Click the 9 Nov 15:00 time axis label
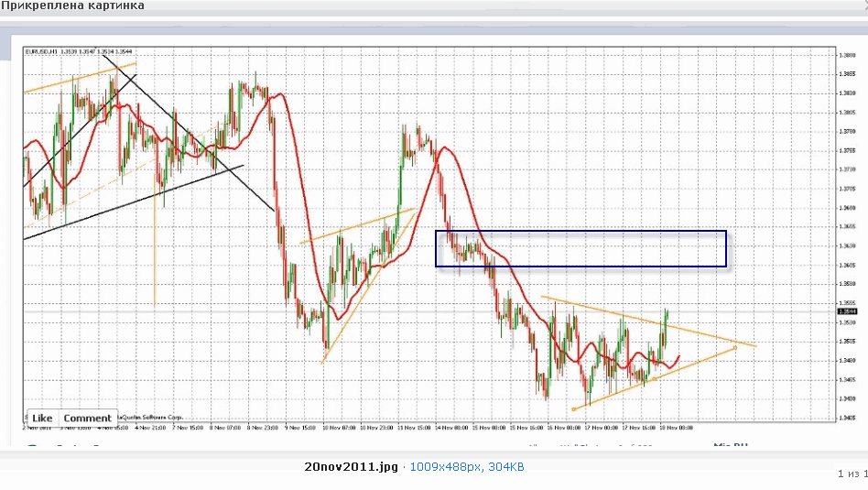The width and height of the screenshot is (868, 490). pyautogui.click(x=300, y=428)
